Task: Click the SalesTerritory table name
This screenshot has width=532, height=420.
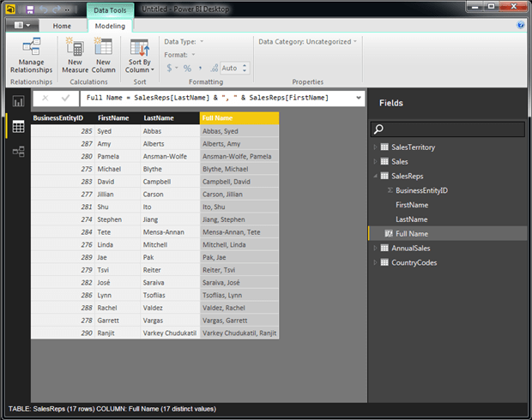Action: 413,147
